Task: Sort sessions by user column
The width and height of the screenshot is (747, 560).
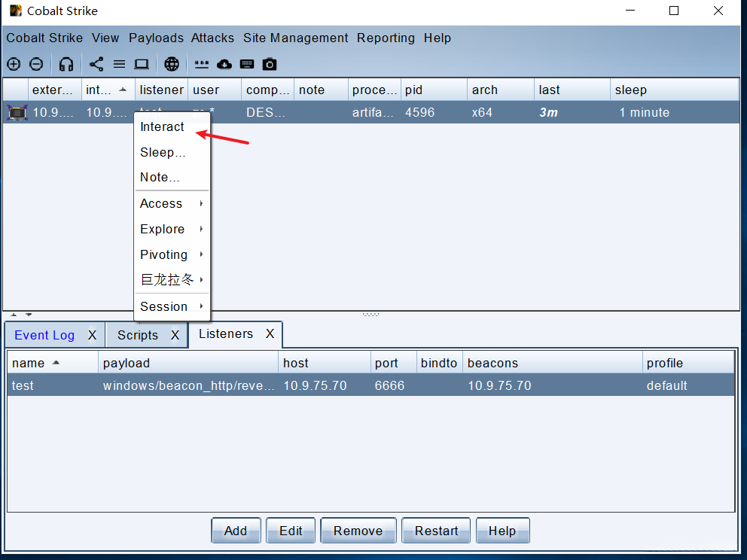Action: click(x=215, y=90)
